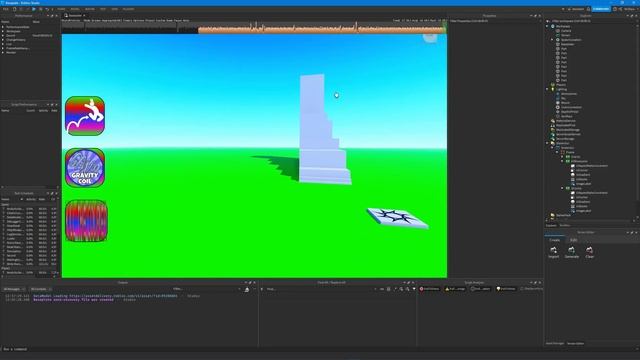
Task: Collapse the StarterGui node in Explorer
Action: (547, 143)
